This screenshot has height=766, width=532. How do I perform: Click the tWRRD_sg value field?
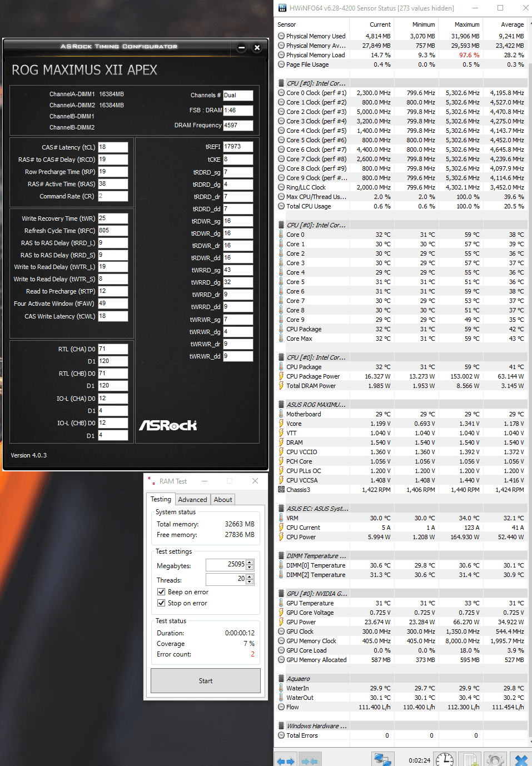click(x=238, y=270)
